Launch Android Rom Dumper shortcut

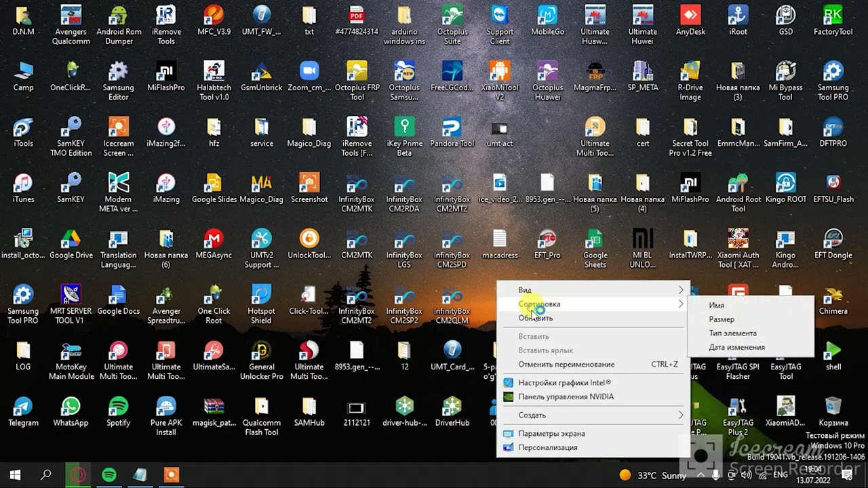point(119,24)
